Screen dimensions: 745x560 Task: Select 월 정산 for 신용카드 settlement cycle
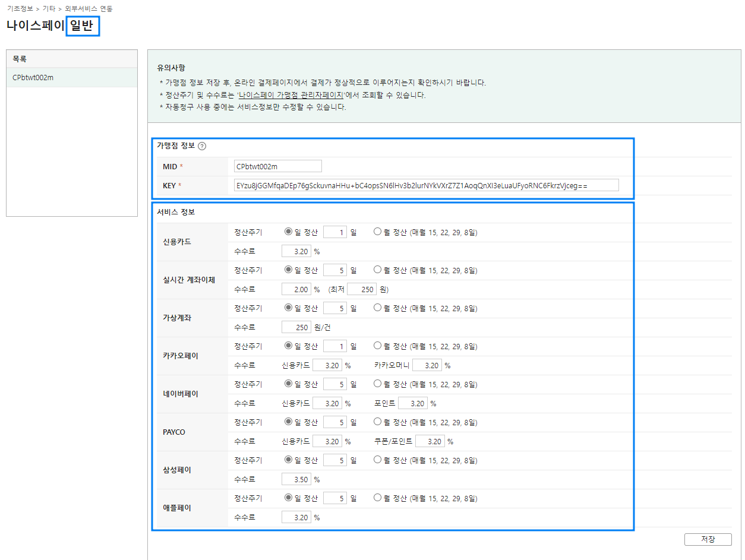coord(377,232)
